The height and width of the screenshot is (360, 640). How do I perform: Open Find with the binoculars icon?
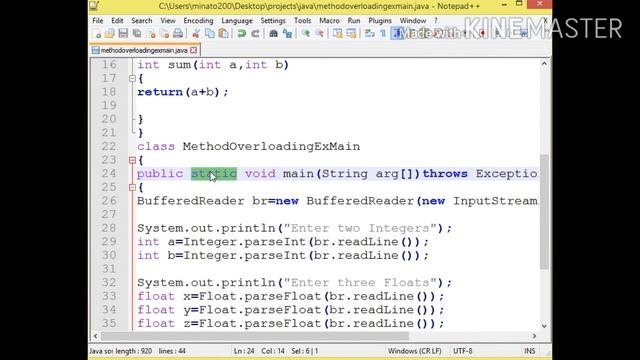[x=273, y=34]
